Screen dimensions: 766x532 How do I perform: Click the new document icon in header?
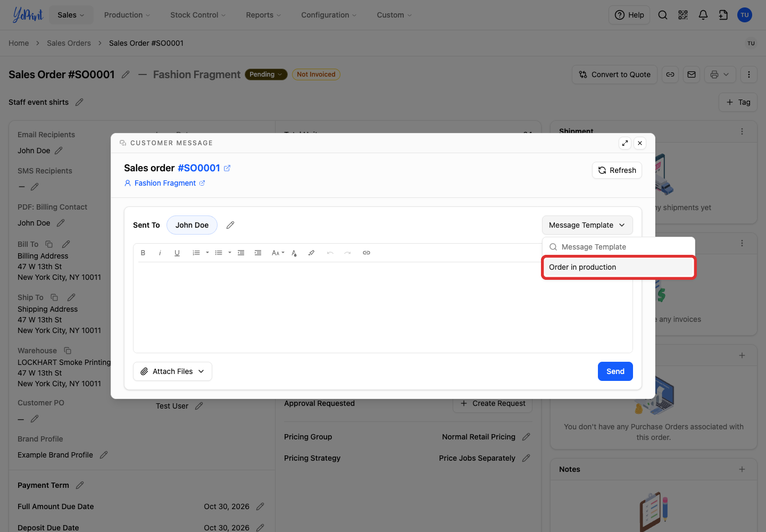coord(723,15)
